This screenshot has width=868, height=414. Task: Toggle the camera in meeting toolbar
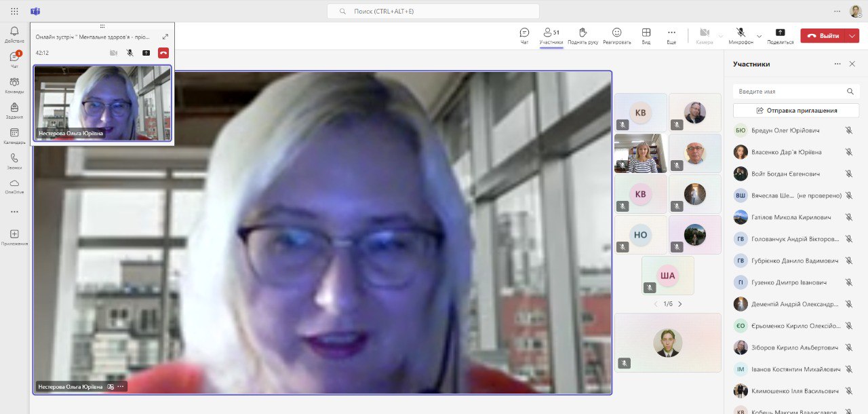click(x=705, y=36)
